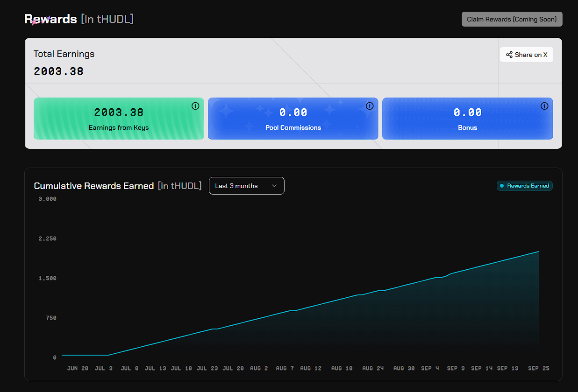Click the Earnings from Keys green card

119,119
